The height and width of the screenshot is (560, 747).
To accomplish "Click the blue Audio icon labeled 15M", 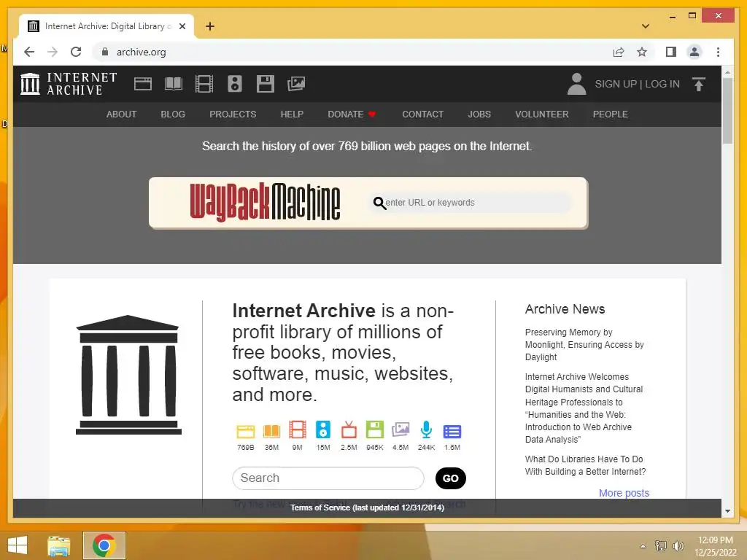I will [323, 429].
